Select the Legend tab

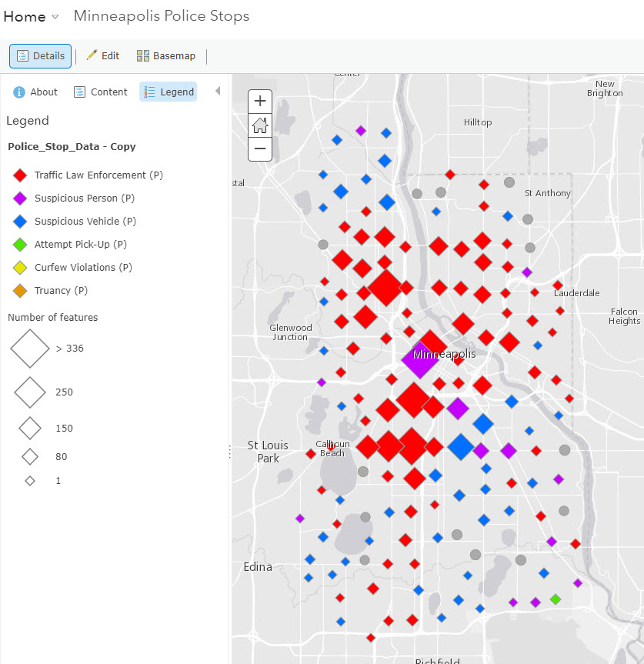pyautogui.click(x=169, y=92)
